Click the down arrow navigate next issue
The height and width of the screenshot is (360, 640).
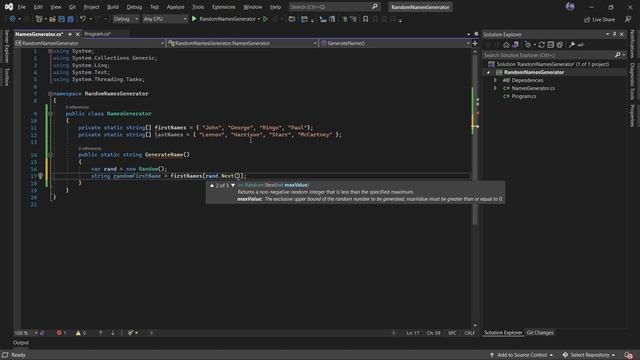[x=113, y=333]
